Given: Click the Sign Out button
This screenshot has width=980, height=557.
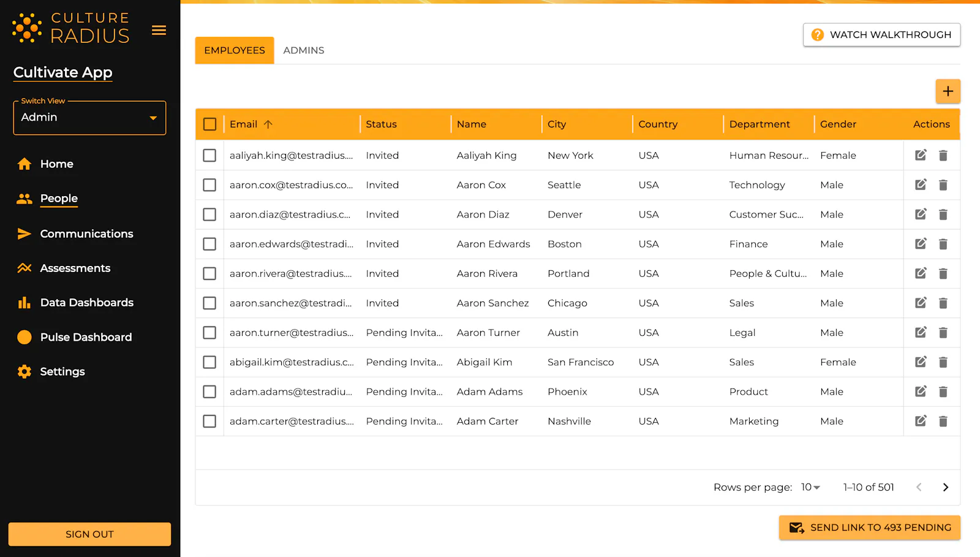Looking at the screenshot, I should coord(89,534).
